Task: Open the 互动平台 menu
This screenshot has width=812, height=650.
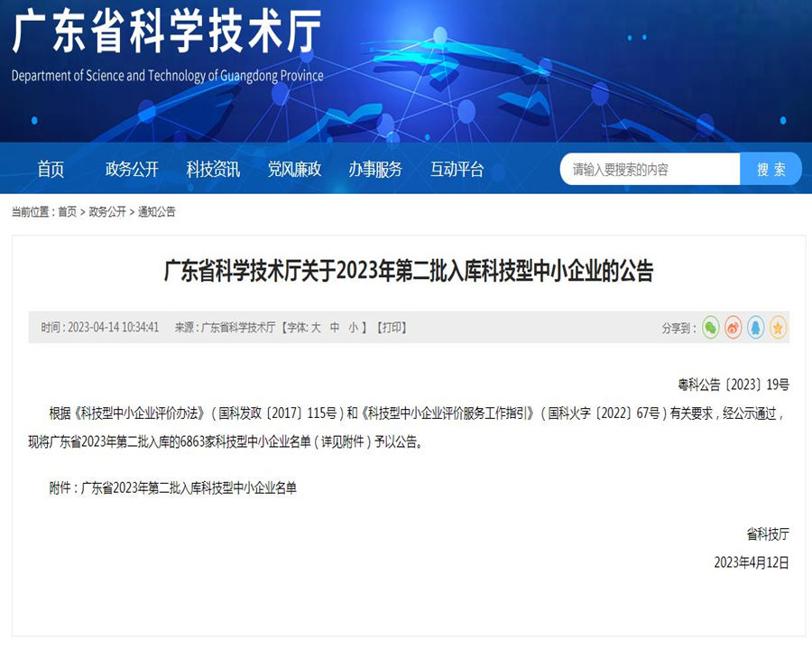Action: (457, 169)
